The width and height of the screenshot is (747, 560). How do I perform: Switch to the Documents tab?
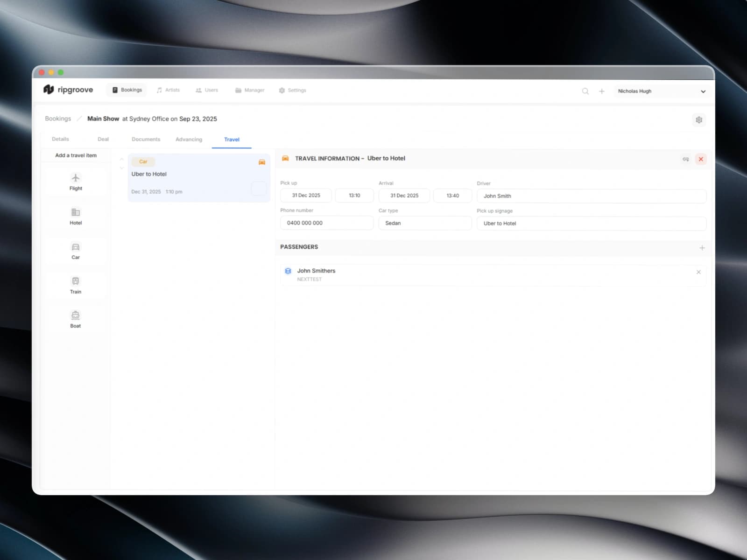146,139
